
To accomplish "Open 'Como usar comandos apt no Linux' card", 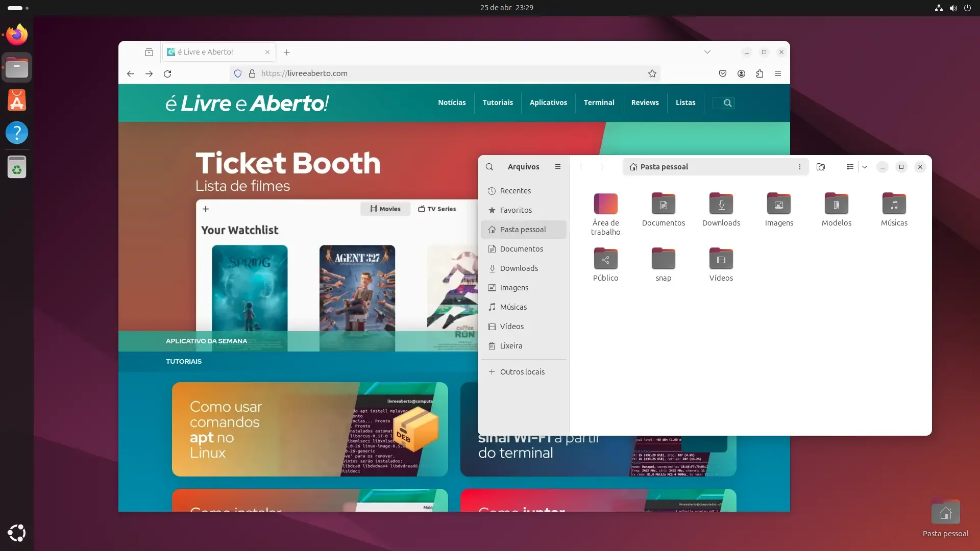I will pyautogui.click(x=310, y=429).
